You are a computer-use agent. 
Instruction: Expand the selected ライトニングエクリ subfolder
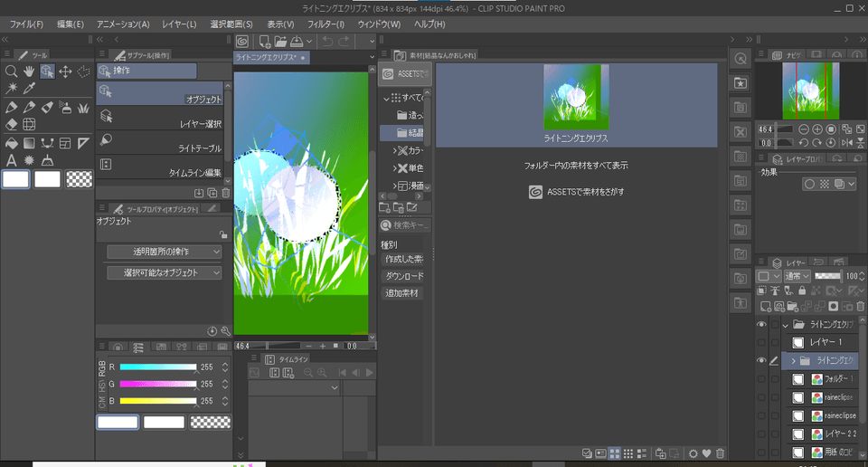793,360
